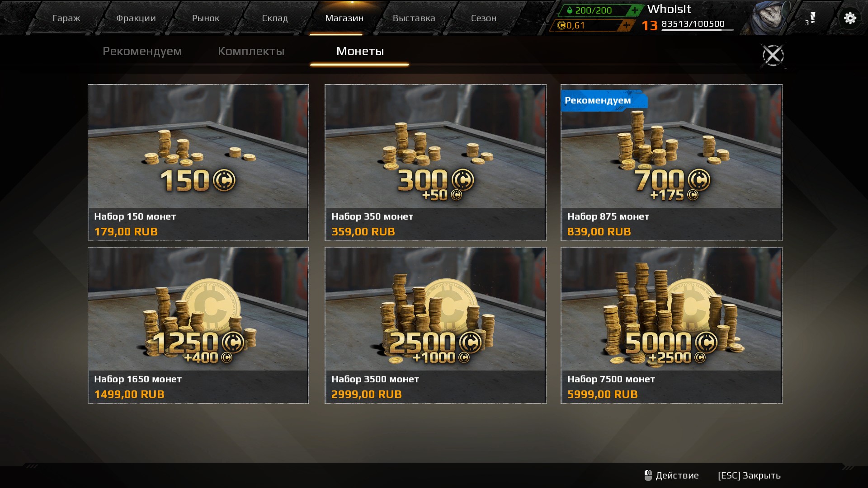
Task: Go to the Склад section
Action: (x=275, y=18)
